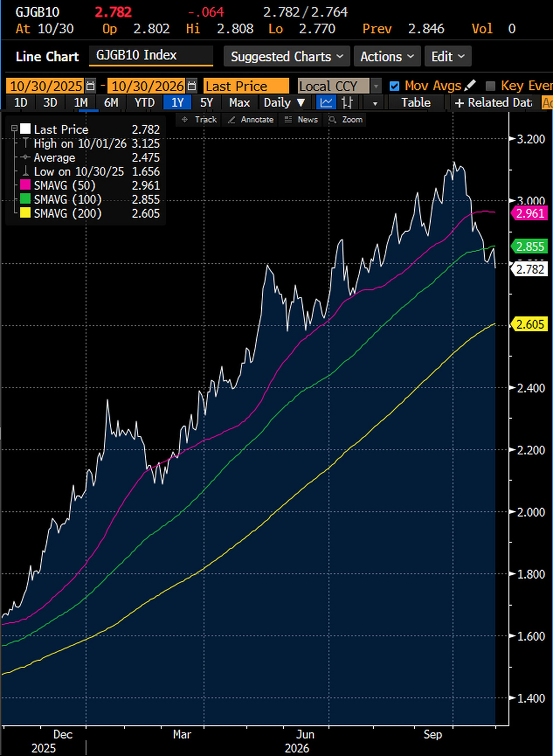This screenshot has width=553, height=756.
Task: Click the magenta SMAVG (50) swatch
Action: [x=25, y=185]
